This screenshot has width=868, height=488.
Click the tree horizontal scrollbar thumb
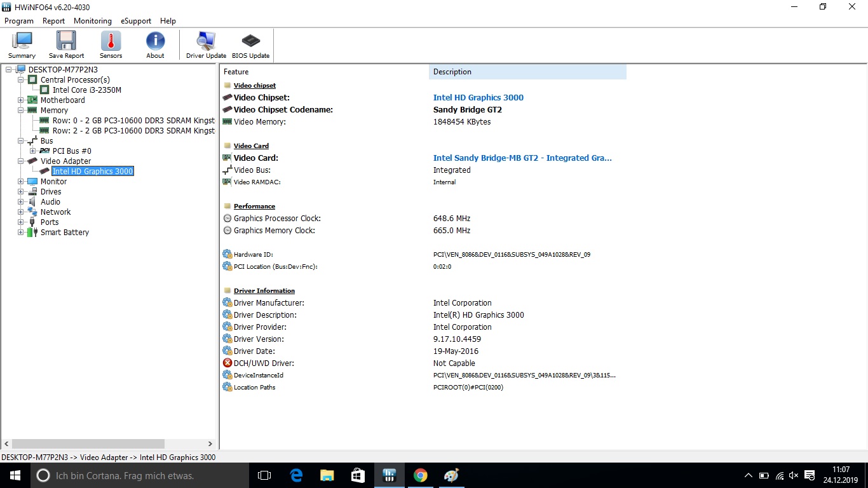coord(88,444)
